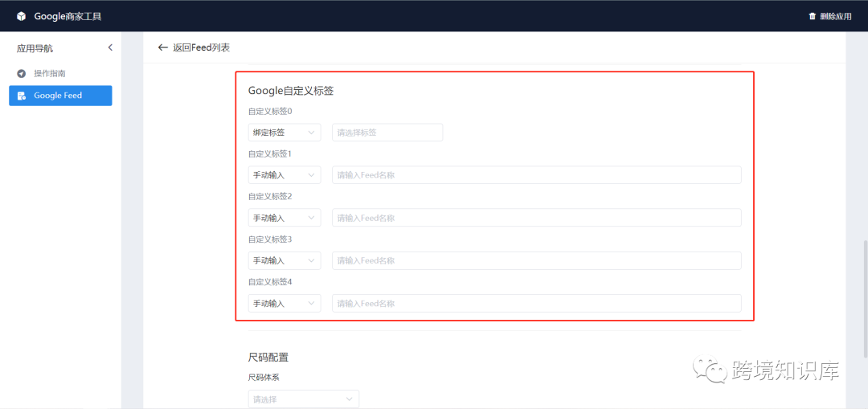Open the 尺码体系 请选择 dropdown
The height and width of the screenshot is (409, 868).
tap(303, 399)
